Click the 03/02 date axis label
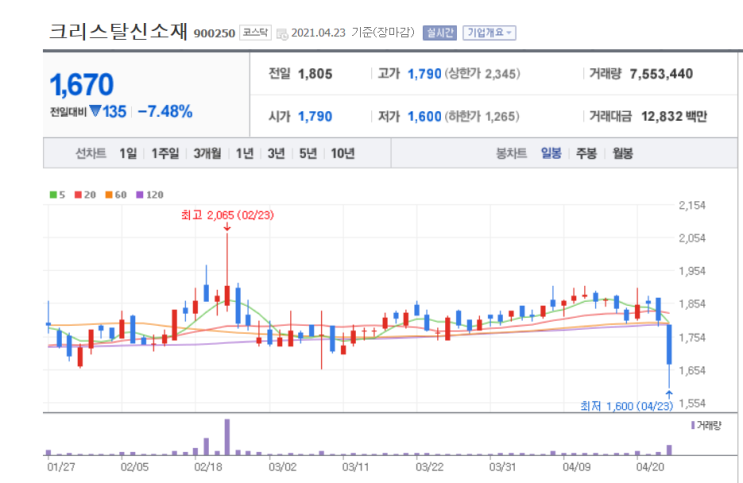Screen dimensions: 743x483 [282, 467]
